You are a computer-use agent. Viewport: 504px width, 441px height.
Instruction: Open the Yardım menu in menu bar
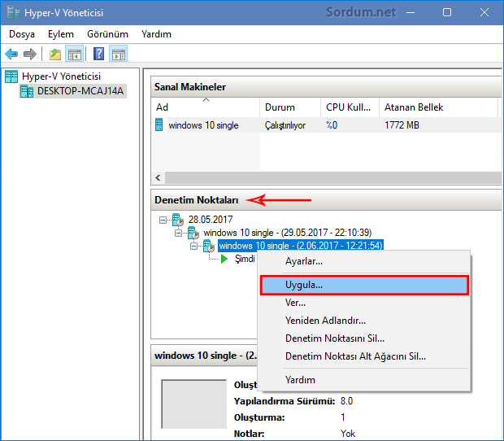[x=156, y=34]
